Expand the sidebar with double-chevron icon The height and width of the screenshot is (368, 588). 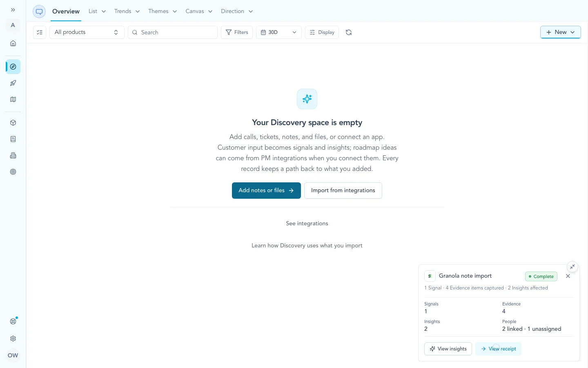pyautogui.click(x=13, y=10)
